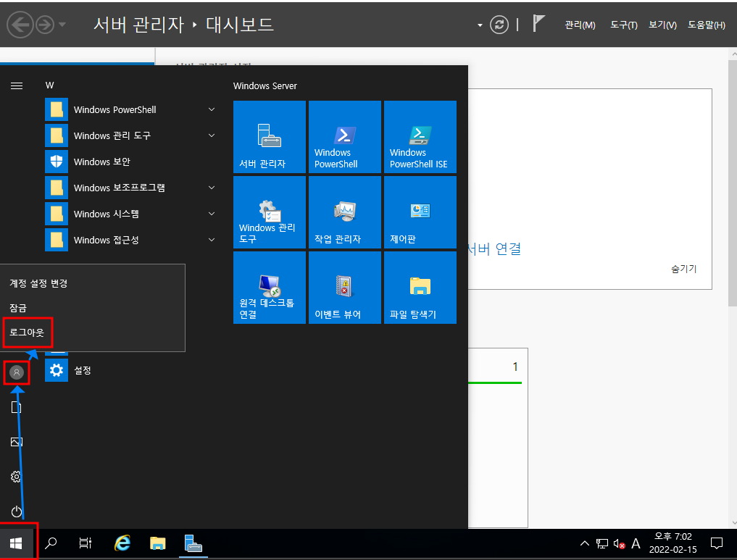Go back with Server Manager back arrow
Screen dimensions: 737x560
coord(20,25)
